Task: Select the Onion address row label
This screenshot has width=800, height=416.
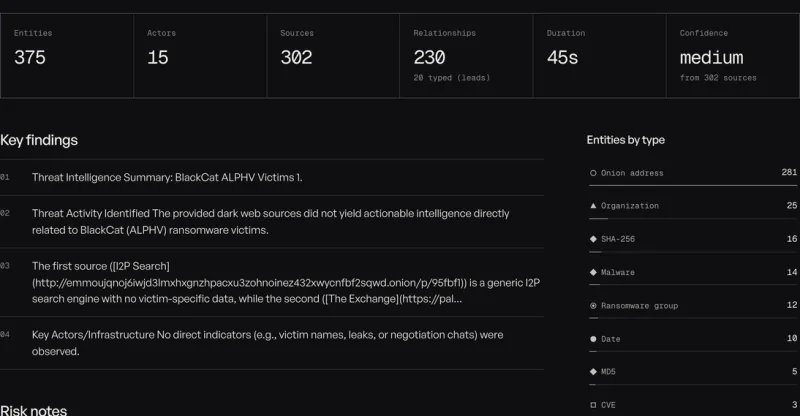Action: pos(632,173)
